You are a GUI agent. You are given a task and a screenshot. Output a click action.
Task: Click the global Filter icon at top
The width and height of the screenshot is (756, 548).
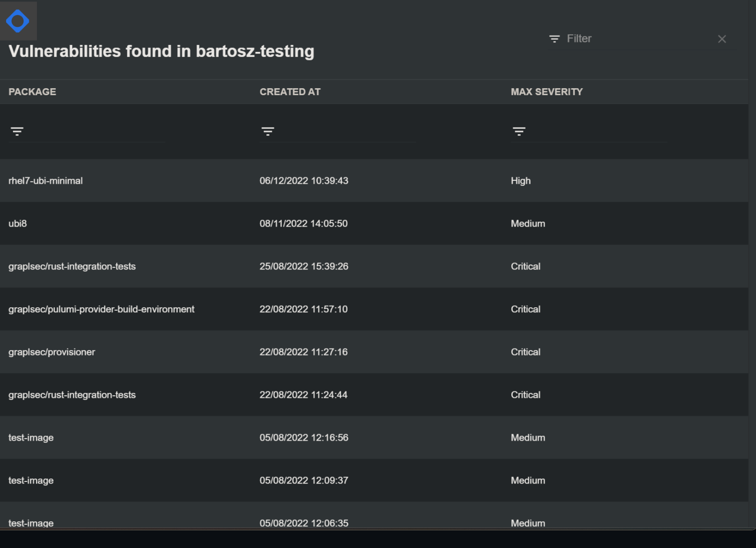pos(554,39)
